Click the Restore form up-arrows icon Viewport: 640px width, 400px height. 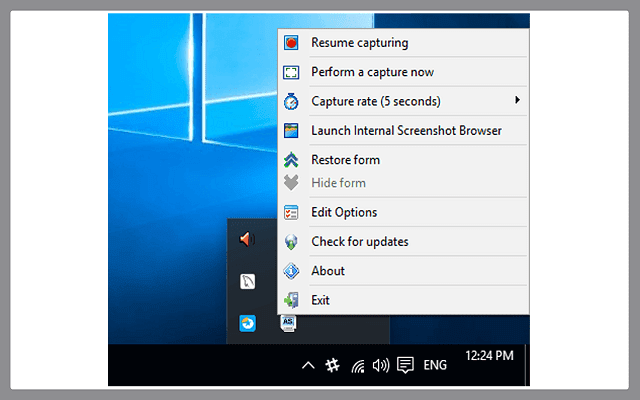tap(291, 160)
